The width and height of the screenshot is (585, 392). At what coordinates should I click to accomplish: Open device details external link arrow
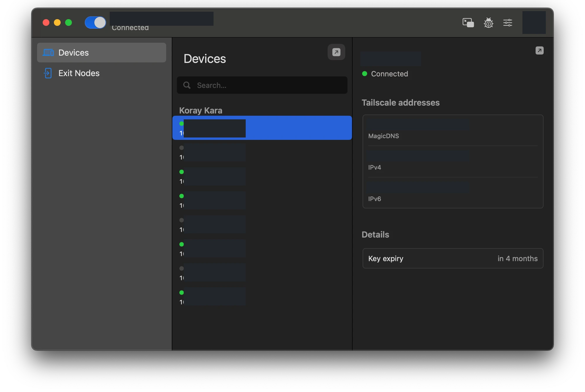[539, 51]
